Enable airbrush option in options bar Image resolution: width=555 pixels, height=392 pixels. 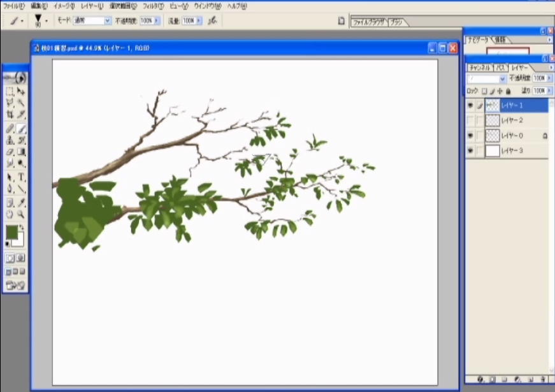pyautogui.click(x=212, y=21)
